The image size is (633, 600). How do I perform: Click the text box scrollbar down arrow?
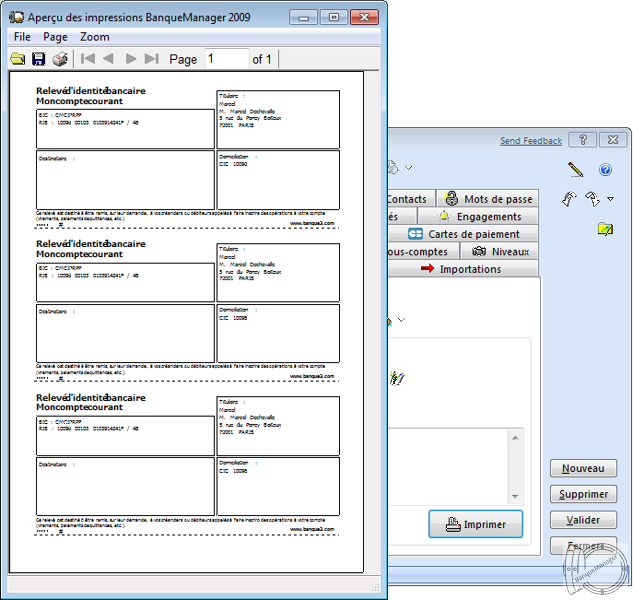(515, 496)
